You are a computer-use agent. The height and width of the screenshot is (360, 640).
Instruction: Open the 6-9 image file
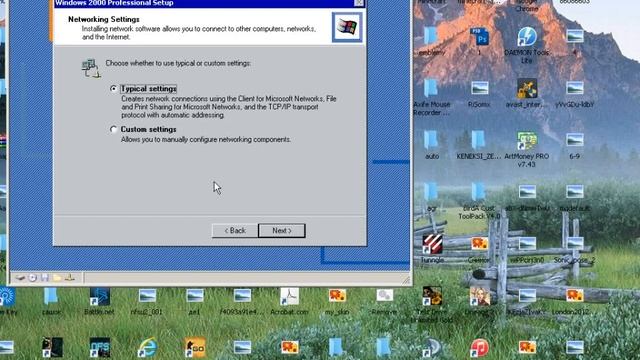point(574,140)
